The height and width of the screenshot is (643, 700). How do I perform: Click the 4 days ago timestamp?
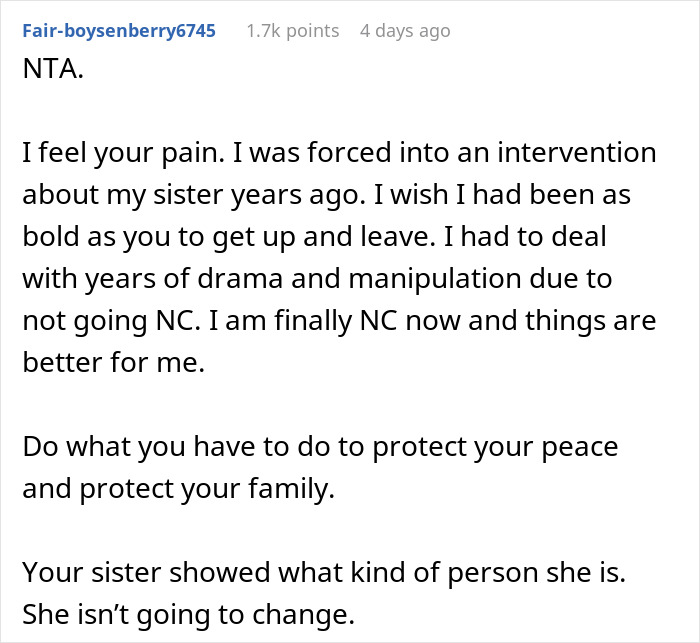click(405, 31)
